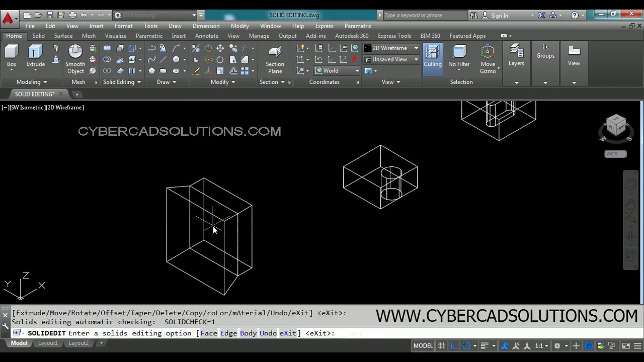644x362 pixels.
Task: Add a new drawing tab with plus
Action: pos(77,95)
